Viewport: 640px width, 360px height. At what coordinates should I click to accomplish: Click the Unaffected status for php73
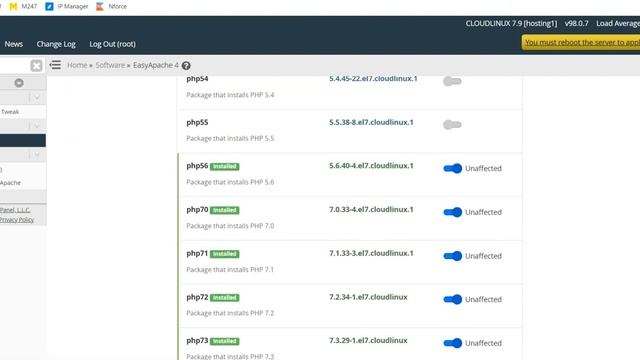tap(483, 343)
